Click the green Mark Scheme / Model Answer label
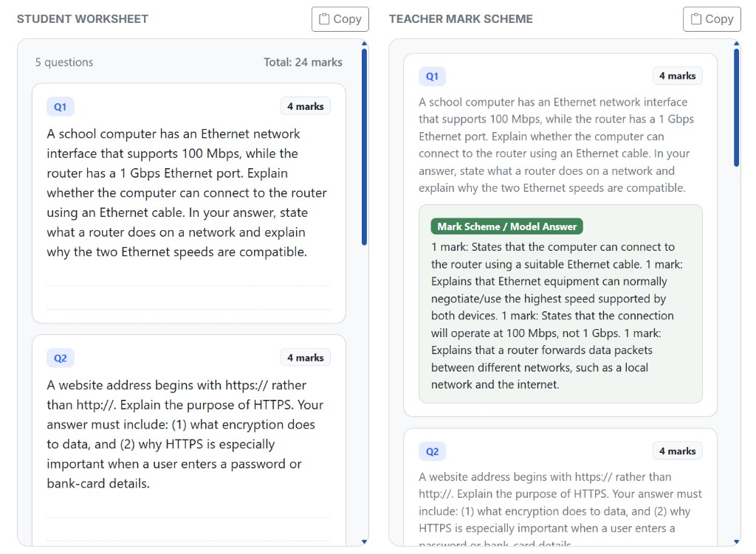The width and height of the screenshot is (756, 554). click(506, 226)
